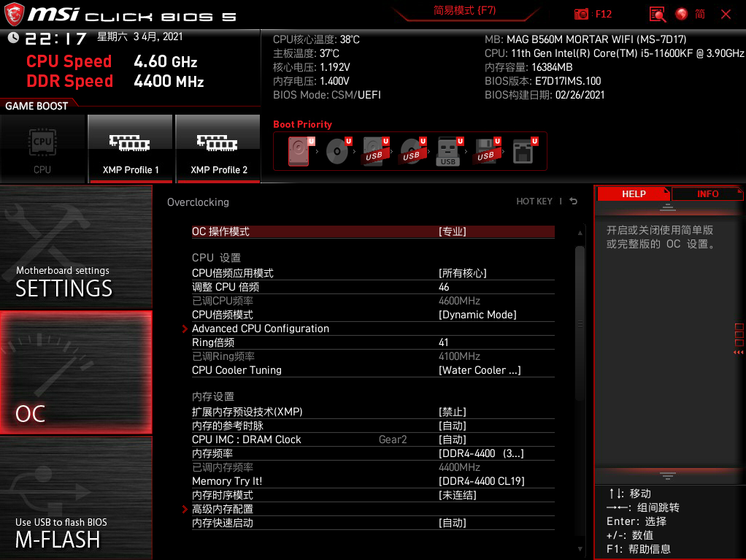Click the settings list vertical scrollbar thumb

point(580,323)
